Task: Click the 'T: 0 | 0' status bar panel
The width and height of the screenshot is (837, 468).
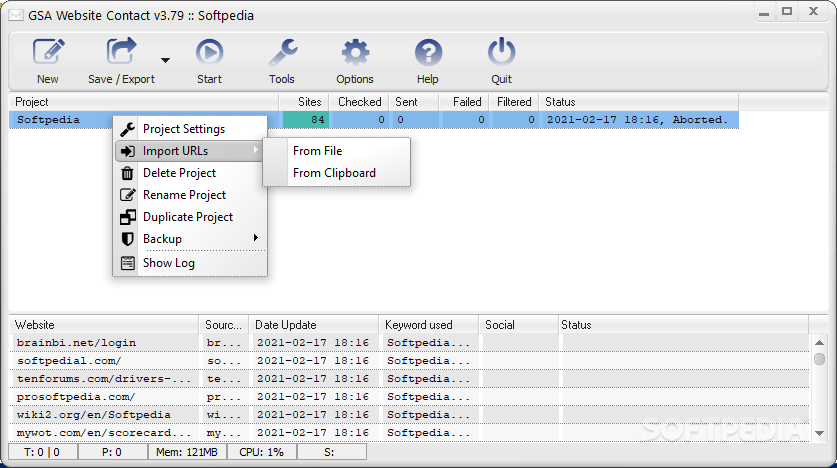Action: [43, 452]
